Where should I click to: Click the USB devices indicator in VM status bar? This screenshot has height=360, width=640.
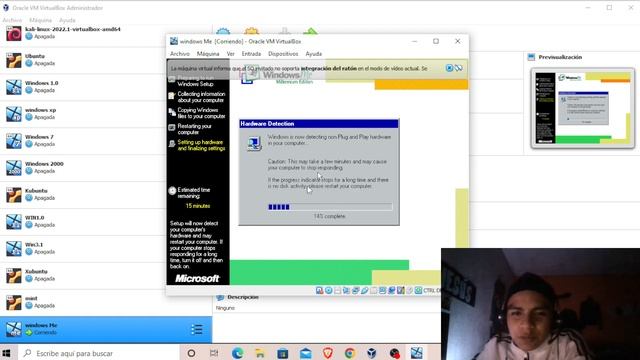click(x=364, y=290)
